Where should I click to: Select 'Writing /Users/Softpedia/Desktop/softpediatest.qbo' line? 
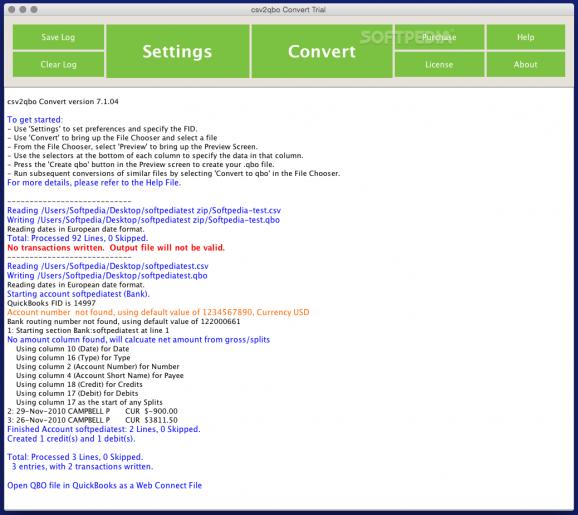[107, 276]
